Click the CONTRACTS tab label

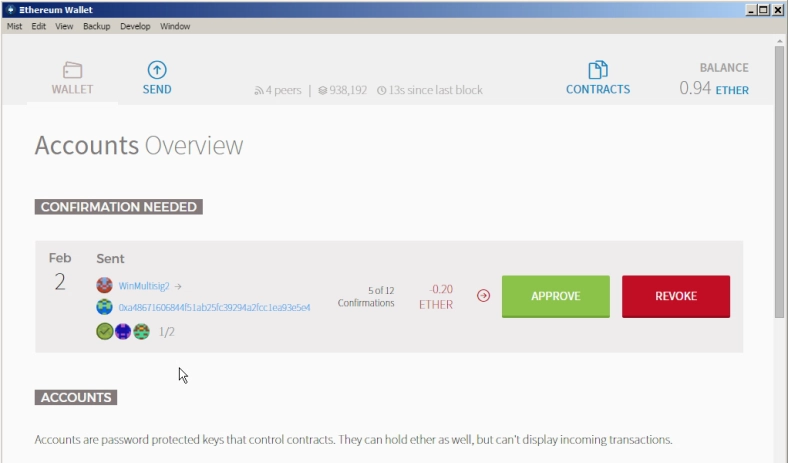(x=598, y=89)
